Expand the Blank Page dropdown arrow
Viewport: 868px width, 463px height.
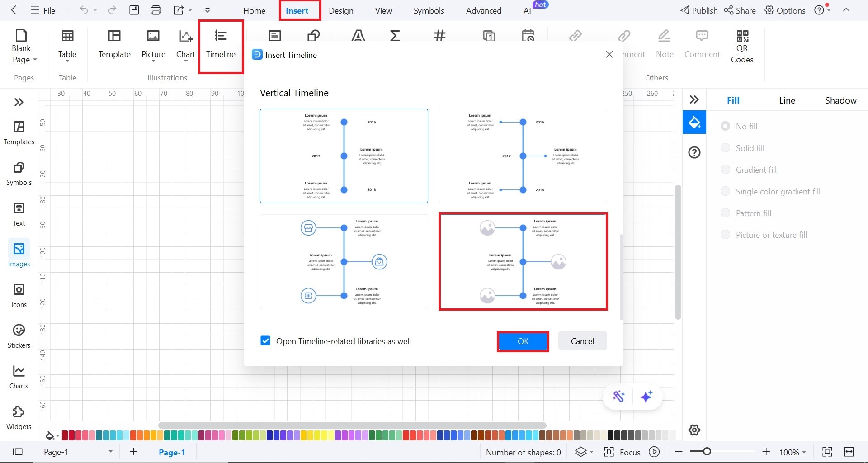[35, 60]
